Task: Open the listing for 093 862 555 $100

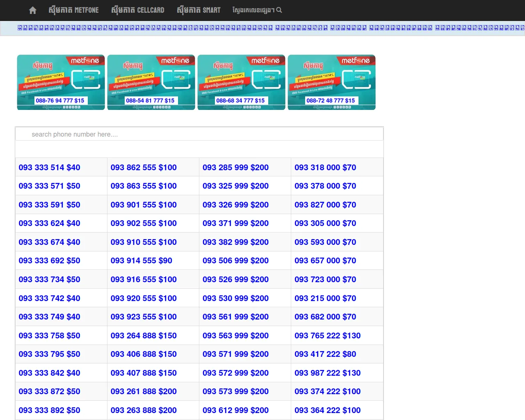Action: click(x=143, y=167)
